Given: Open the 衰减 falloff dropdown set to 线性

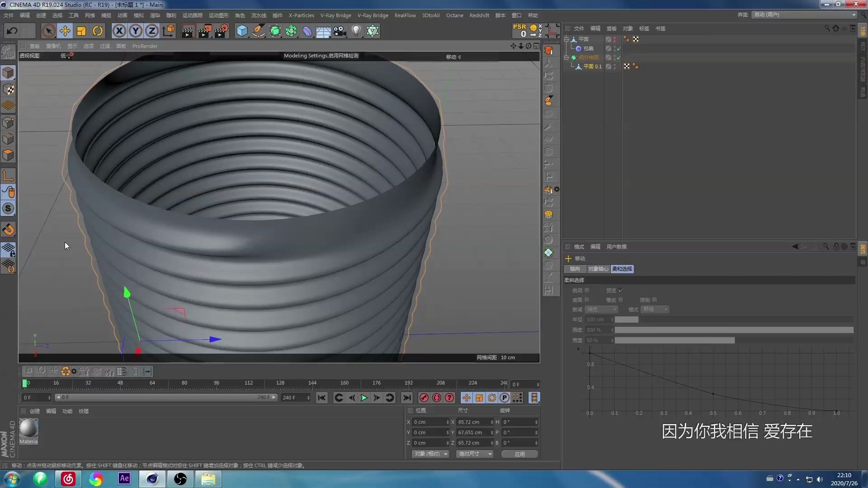Looking at the screenshot, I should [x=601, y=310].
